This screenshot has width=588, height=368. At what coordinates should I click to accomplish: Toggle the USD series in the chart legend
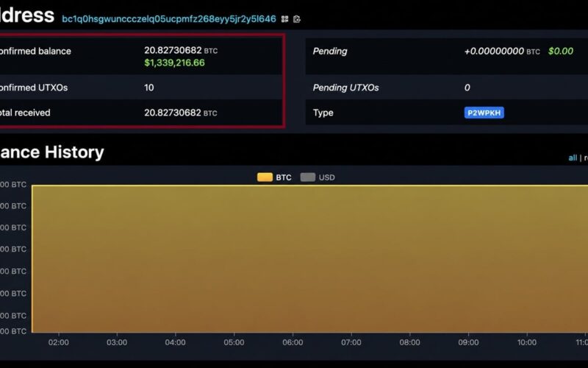[318, 177]
